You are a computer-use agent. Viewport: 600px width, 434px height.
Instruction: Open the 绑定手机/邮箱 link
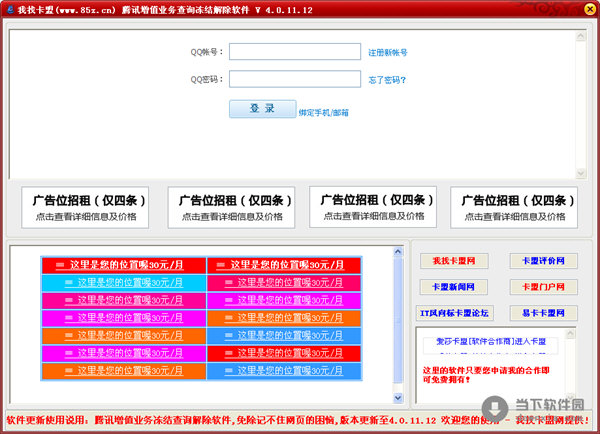[x=323, y=112]
